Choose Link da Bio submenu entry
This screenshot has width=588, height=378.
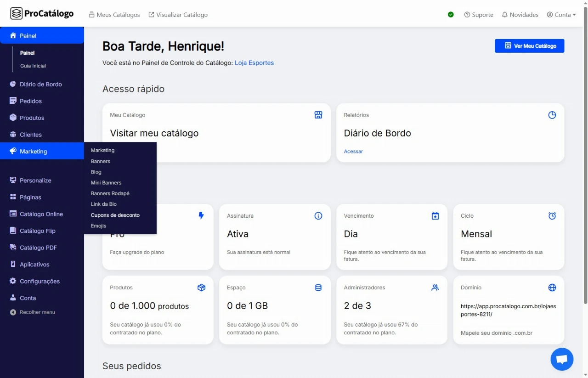coord(104,204)
